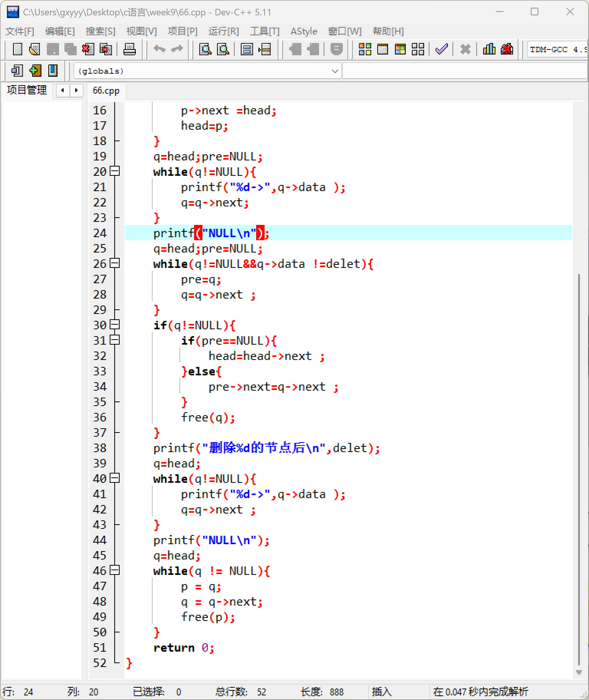Click the Undo arrow icon
This screenshot has width=589, height=700.
coord(160,49)
